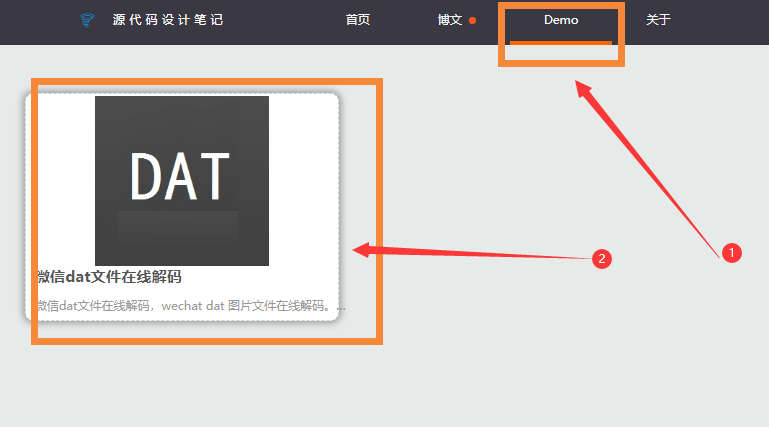Click the 微信dat文件在线解码 card title
This screenshot has width=769, height=427.
tap(109, 277)
